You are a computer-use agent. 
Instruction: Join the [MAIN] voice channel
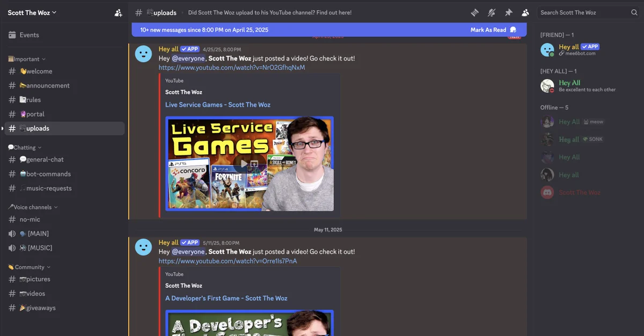[x=64, y=233]
